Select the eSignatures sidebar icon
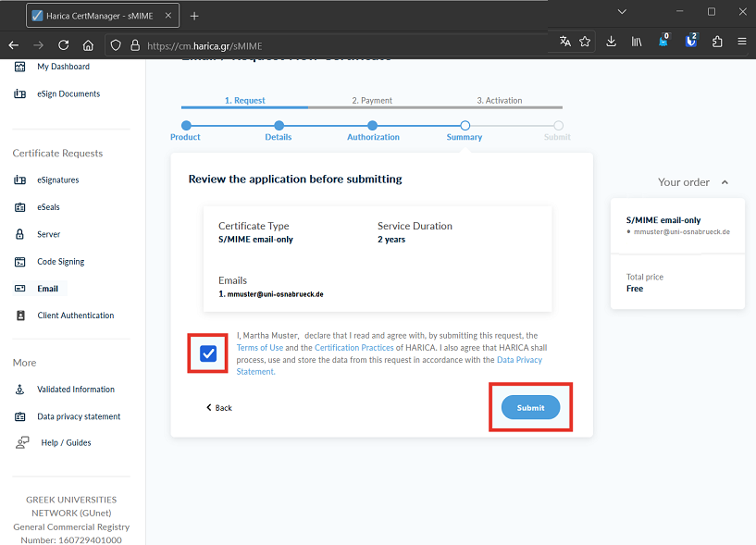The image size is (756, 545). (19, 180)
